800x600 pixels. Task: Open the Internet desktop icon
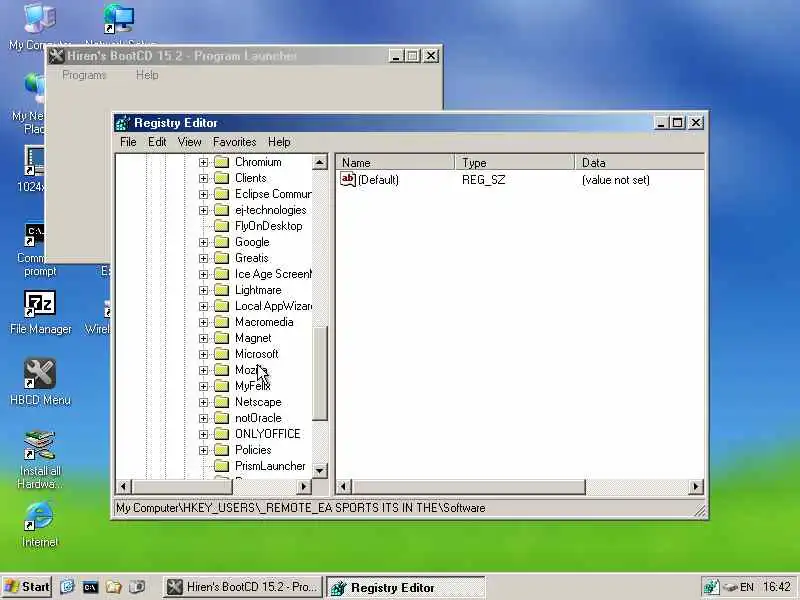click(40, 516)
